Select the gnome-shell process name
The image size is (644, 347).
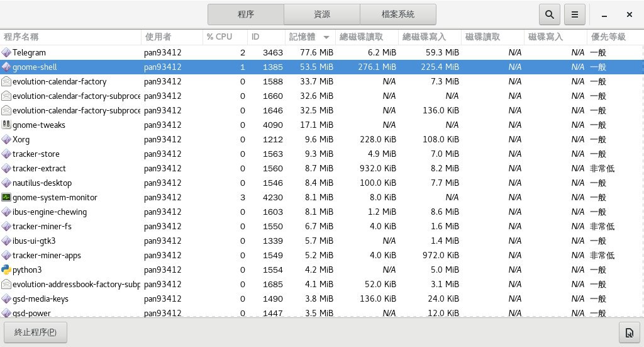tap(35, 67)
